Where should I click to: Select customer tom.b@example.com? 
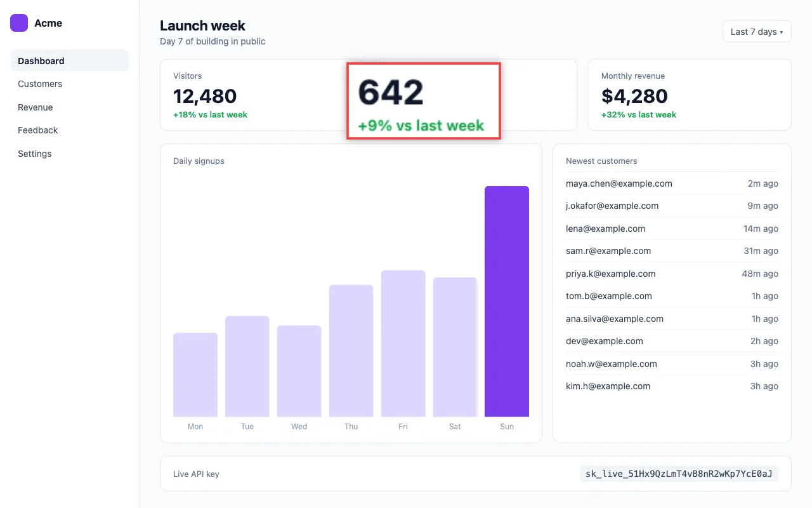(672, 296)
